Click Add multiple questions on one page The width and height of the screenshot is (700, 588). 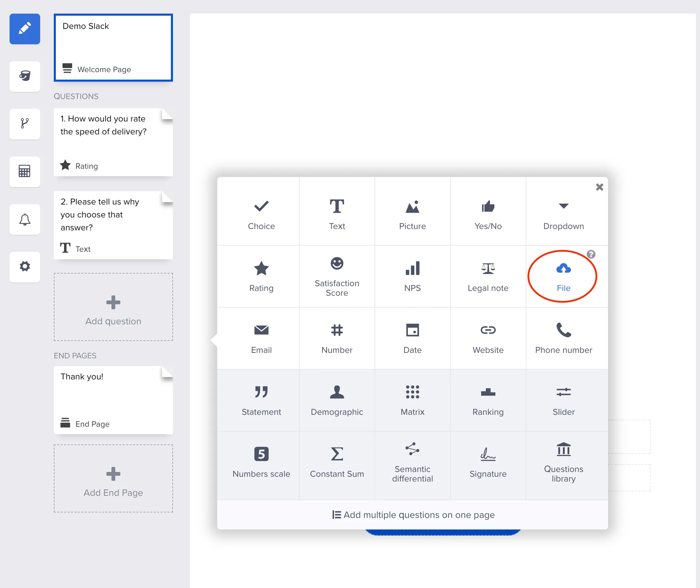413,514
